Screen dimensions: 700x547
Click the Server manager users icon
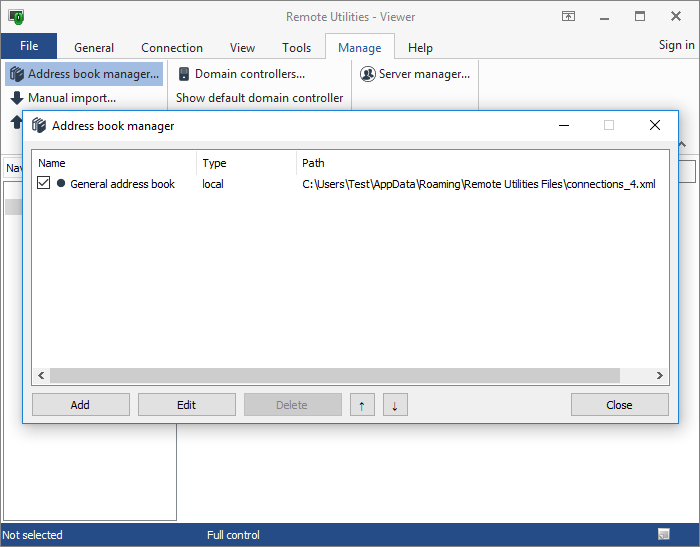click(x=367, y=74)
